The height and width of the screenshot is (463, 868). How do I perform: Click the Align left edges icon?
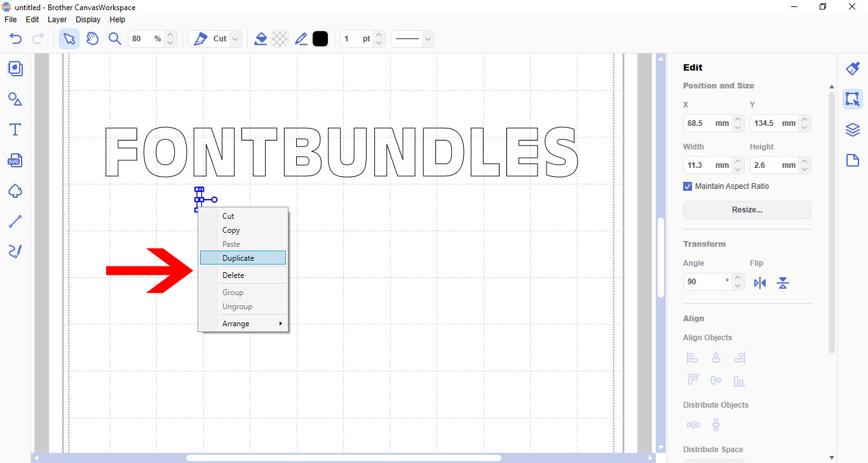693,358
